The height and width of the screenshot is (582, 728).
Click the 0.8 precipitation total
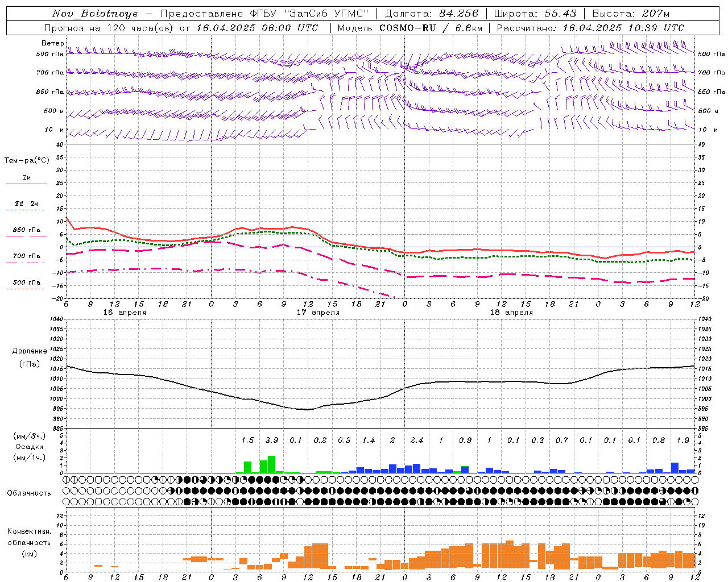659,440
